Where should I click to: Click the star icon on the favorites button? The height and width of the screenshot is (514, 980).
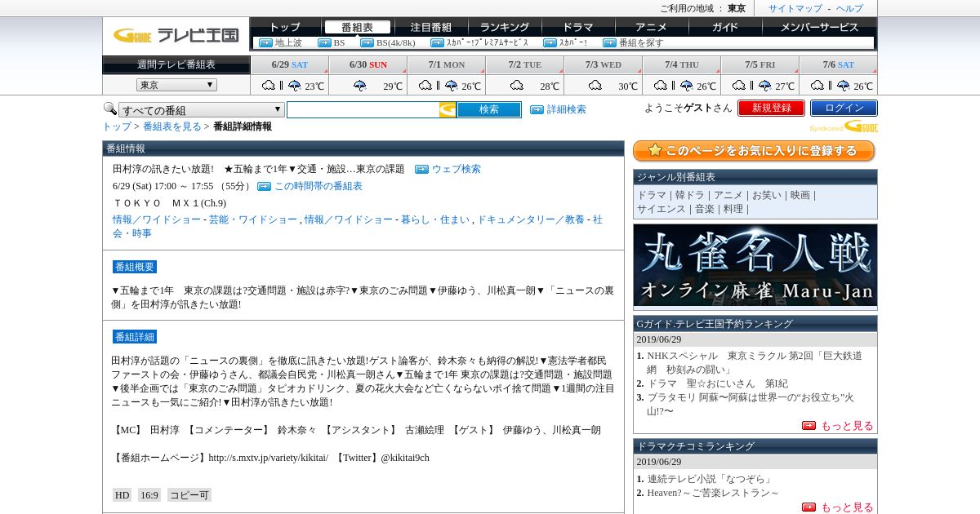pyautogui.click(x=654, y=150)
